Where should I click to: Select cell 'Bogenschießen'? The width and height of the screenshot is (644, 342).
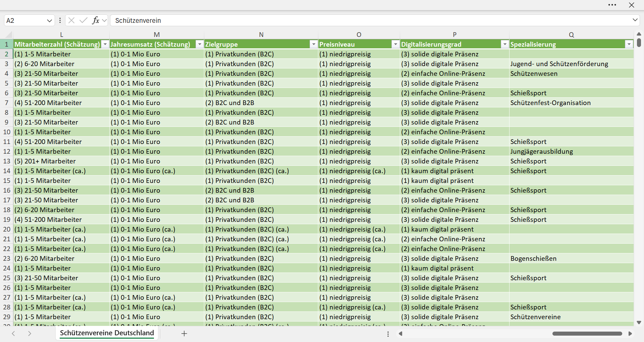(x=571, y=258)
